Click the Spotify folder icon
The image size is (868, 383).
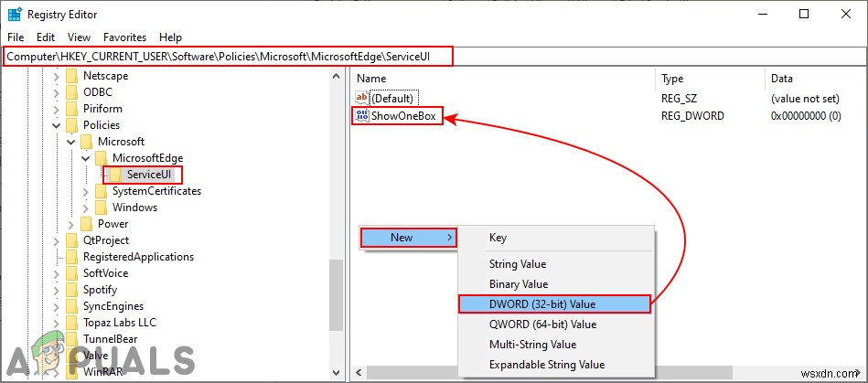tap(72, 290)
